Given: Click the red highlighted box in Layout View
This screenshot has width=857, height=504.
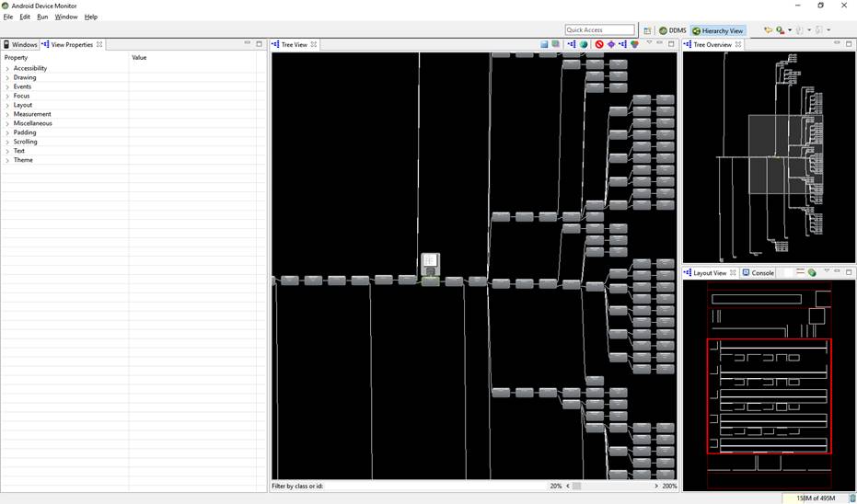Looking at the screenshot, I should point(769,396).
